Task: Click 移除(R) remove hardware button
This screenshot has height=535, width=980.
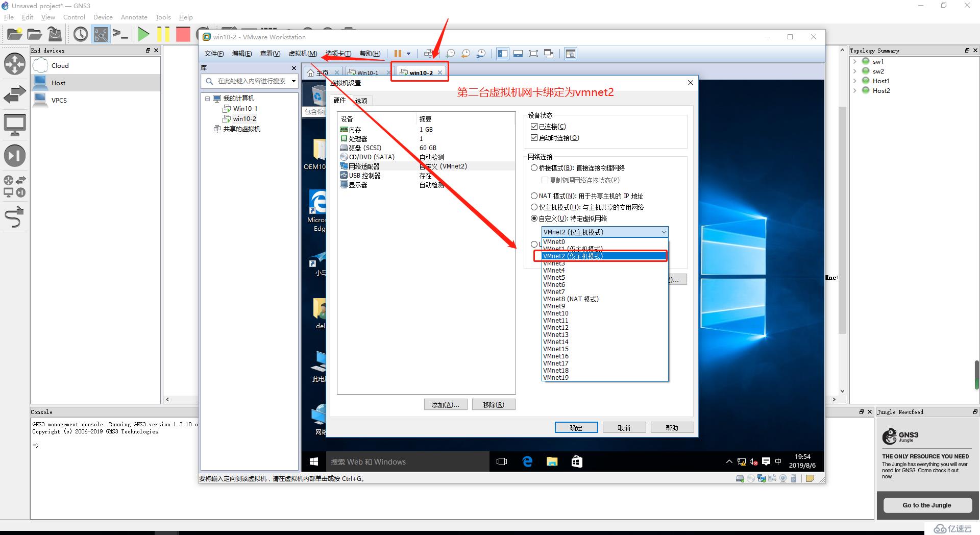Action: (494, 405)
